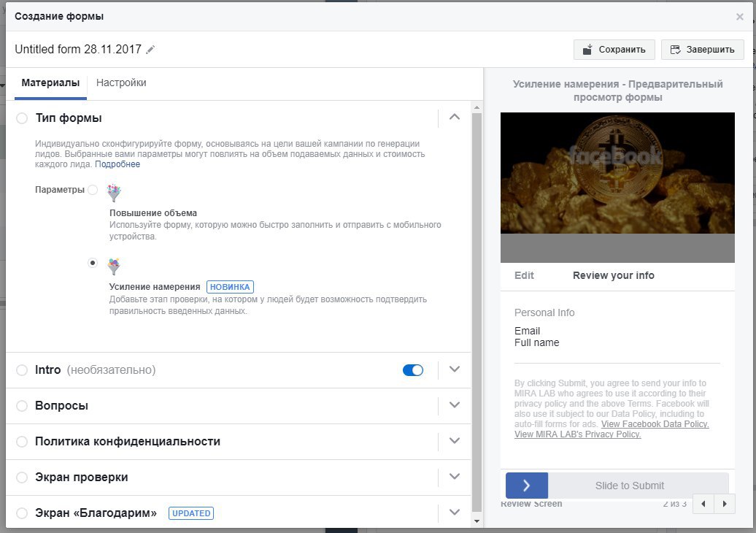Collapse the Тип формы section

click(x=454, y=118)
